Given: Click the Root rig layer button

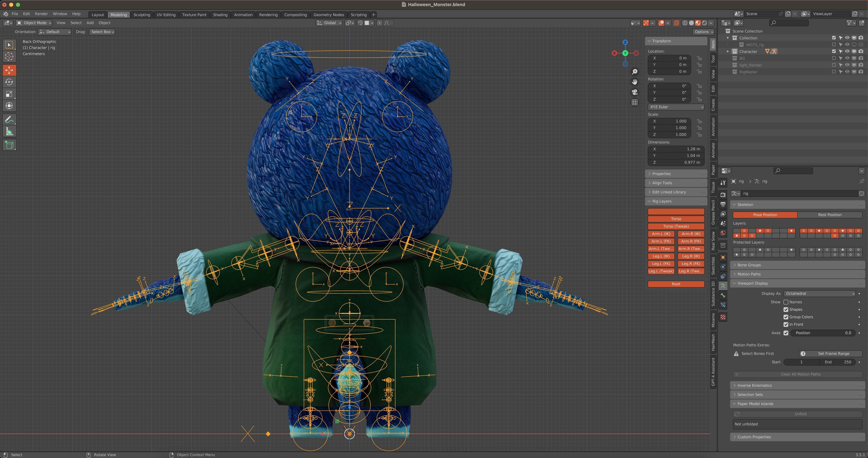Looking at the screenshot, I should pos(676,284).
